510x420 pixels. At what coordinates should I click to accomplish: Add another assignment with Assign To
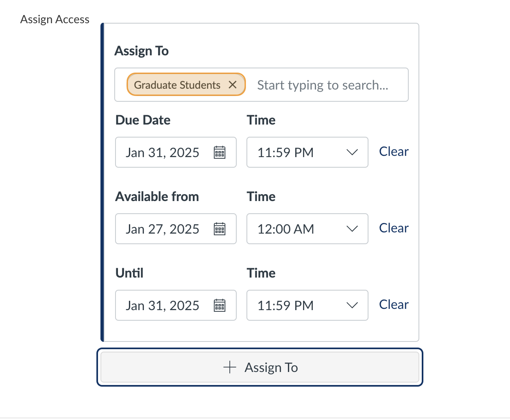260,367
